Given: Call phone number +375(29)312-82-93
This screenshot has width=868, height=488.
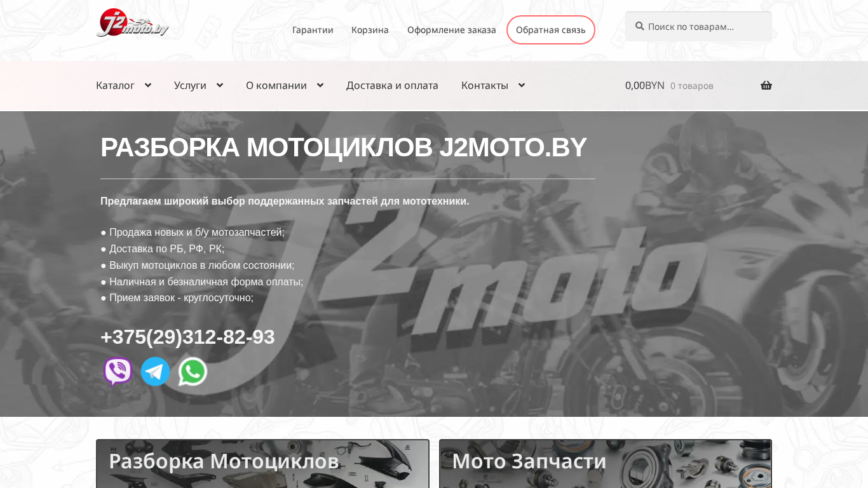Looking at the screenshot, I should click(x=187, y=337).
